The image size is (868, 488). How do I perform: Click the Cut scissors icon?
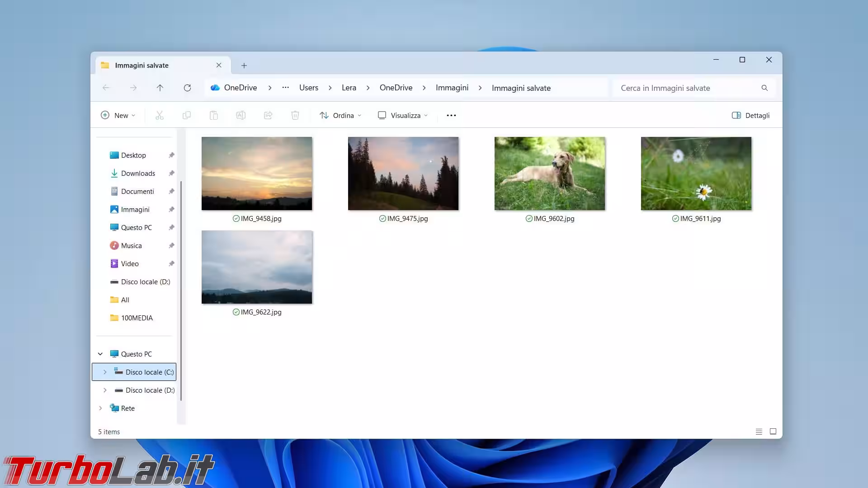click(159, 115)
